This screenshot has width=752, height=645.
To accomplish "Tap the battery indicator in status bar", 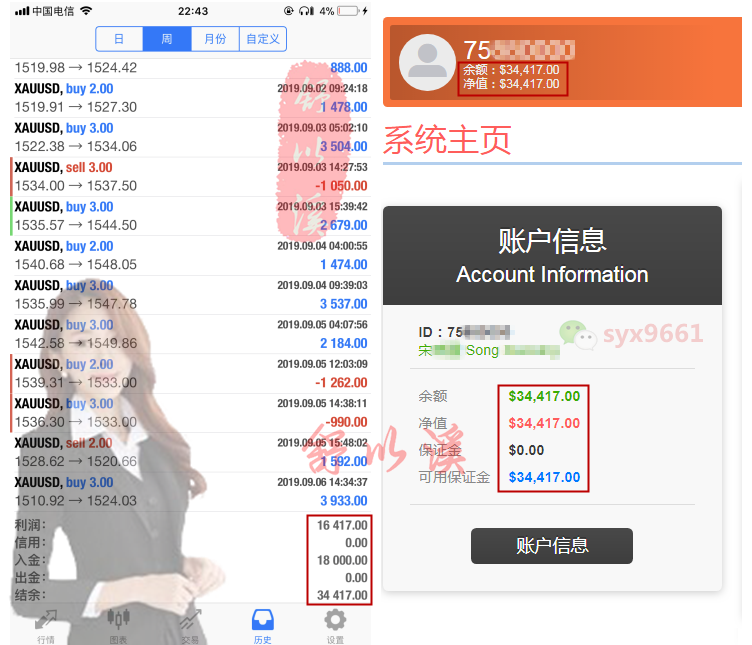I will click(348, 11).
